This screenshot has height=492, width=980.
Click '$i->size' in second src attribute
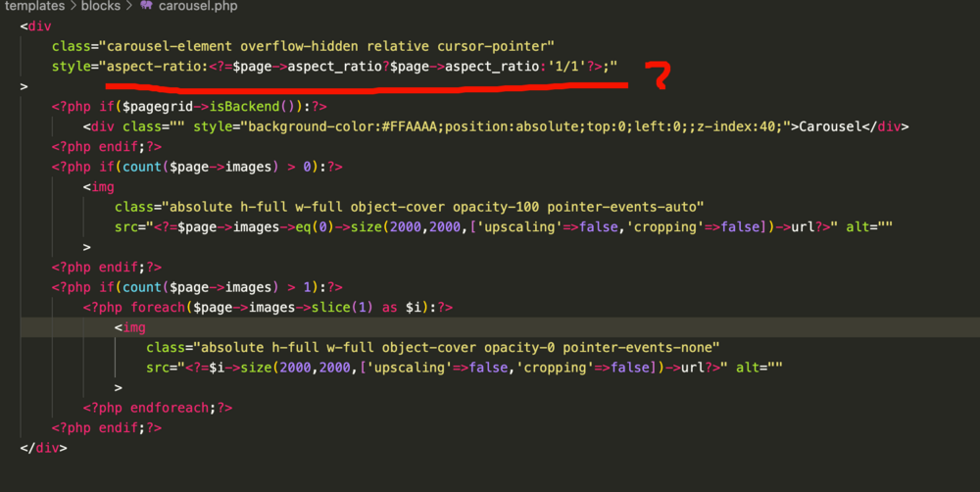coord(241,368)
